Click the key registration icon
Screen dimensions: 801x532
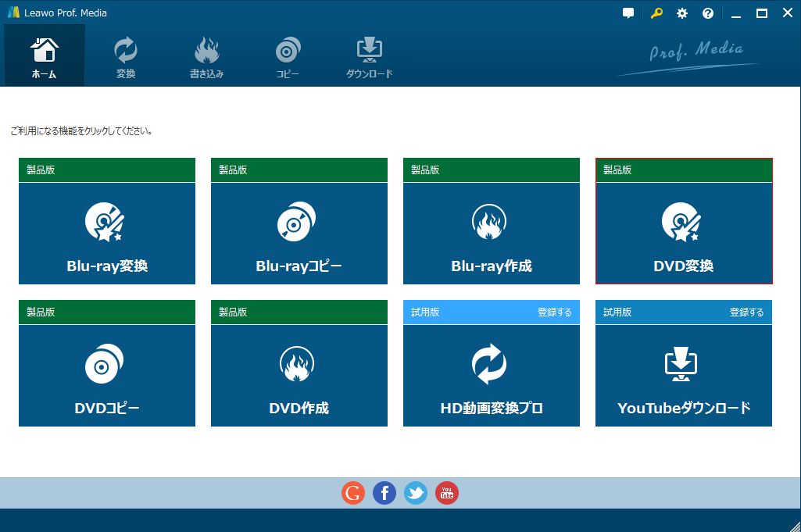coord(656,13)
